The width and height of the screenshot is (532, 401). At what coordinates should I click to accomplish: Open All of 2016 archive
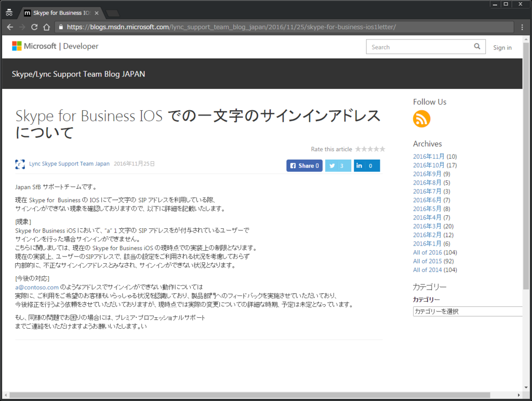pos(428,253)
